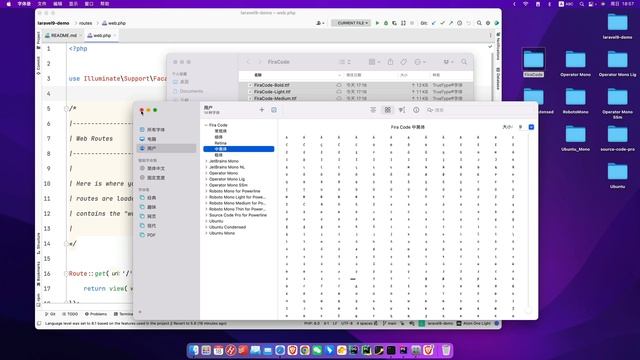This screenshot has width=640, height=360.
Task: Open the Problems tool window tab
Action: 96,314
